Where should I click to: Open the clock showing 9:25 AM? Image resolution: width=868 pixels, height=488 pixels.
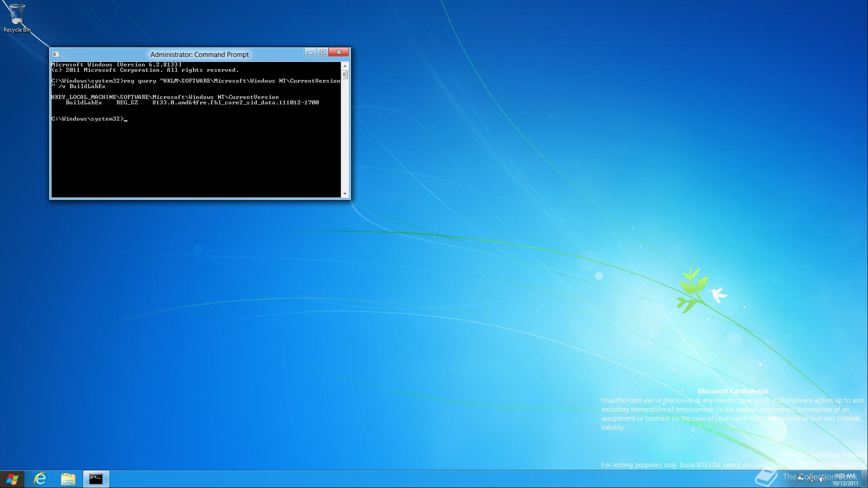tap(845, 479)
